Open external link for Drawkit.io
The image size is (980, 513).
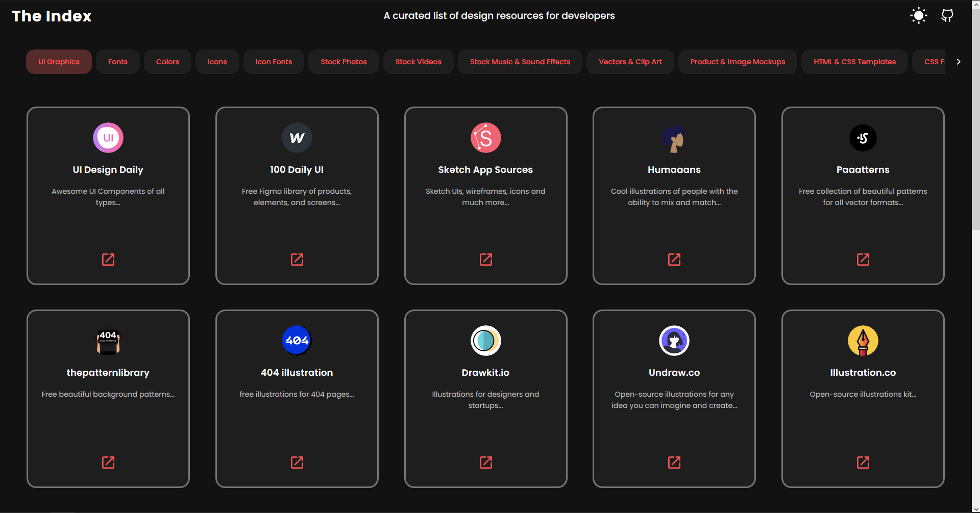[x=486, y=463]
